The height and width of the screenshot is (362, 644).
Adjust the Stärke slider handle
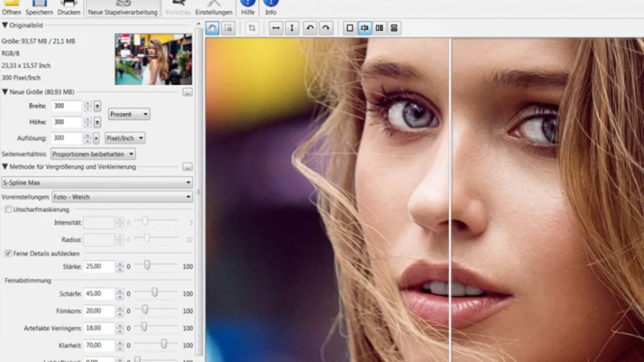tap(147, 265)
